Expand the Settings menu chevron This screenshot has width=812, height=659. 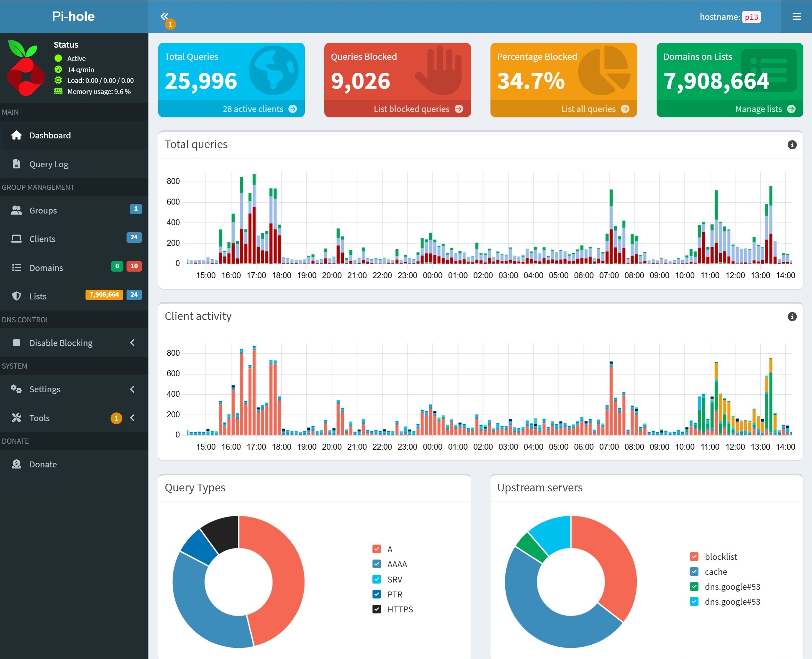click(132, 389)
